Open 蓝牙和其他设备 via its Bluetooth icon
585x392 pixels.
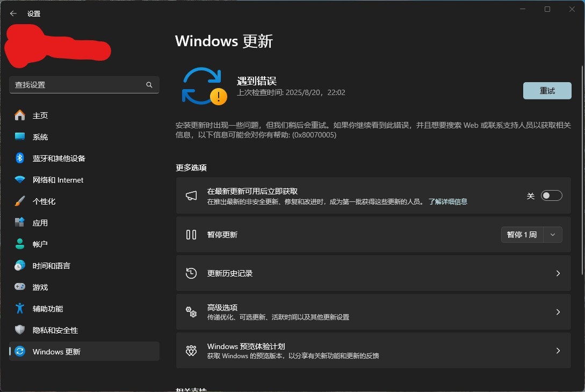[x=19, y=158]
